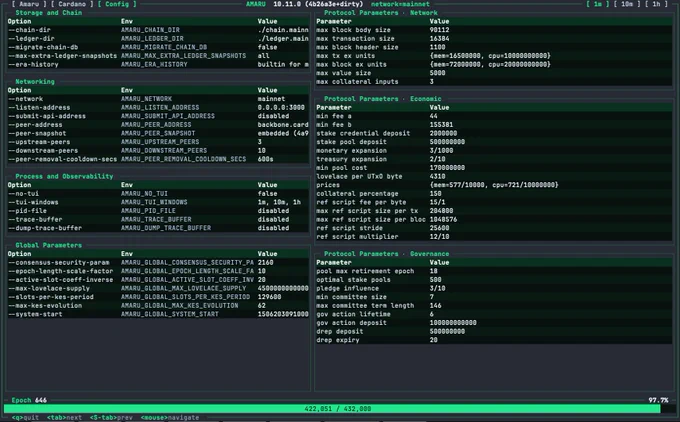Click the monetary expansion parameter

351,151
